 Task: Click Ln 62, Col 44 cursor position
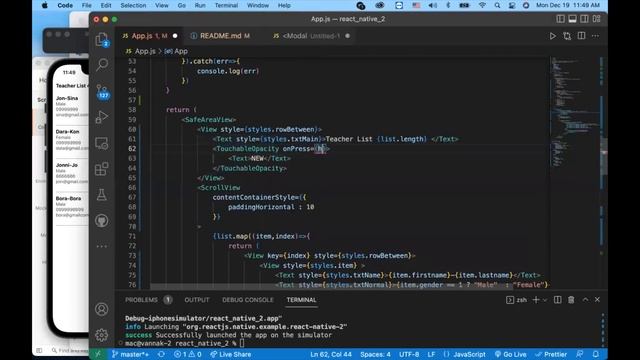tap(331, 354)
